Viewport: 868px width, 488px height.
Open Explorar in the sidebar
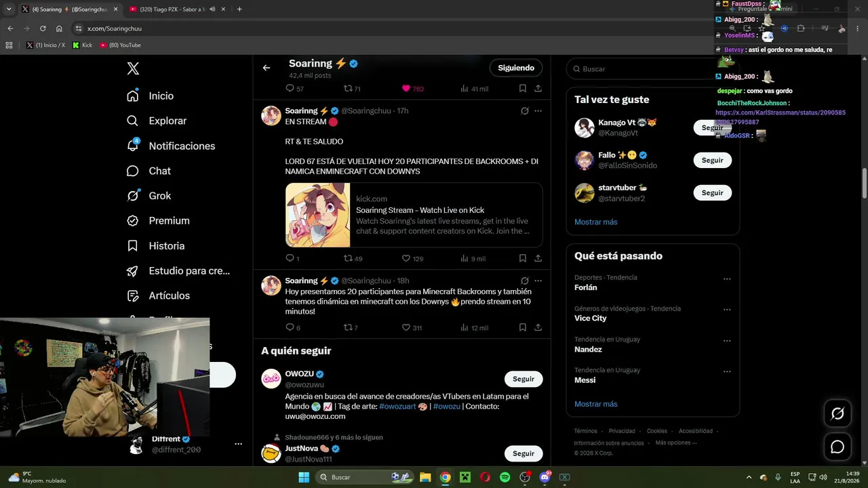click(157, 121)
